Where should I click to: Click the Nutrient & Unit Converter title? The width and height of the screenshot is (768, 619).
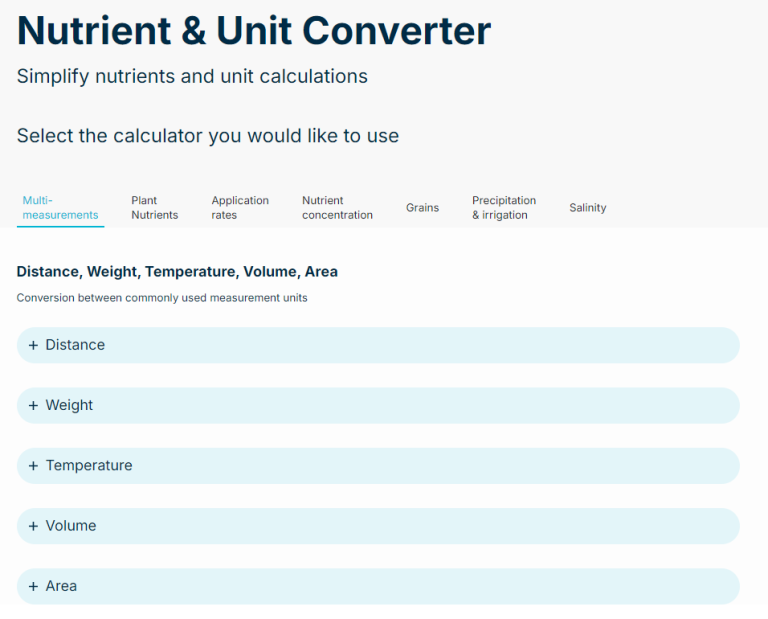[x=254, y=31]
